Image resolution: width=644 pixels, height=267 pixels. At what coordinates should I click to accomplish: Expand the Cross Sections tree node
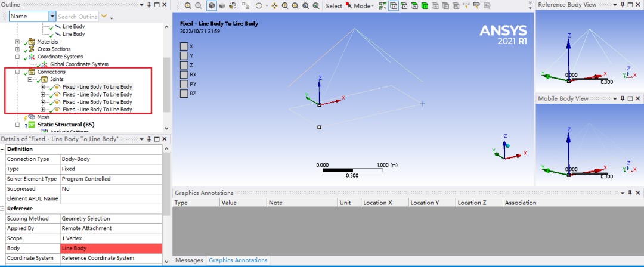[x=17, y=49]
